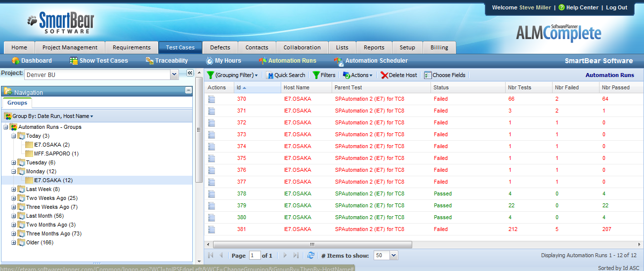Open Items to show dropdown
The width and height of the screenshot is (644, 271).
(393, 255)
